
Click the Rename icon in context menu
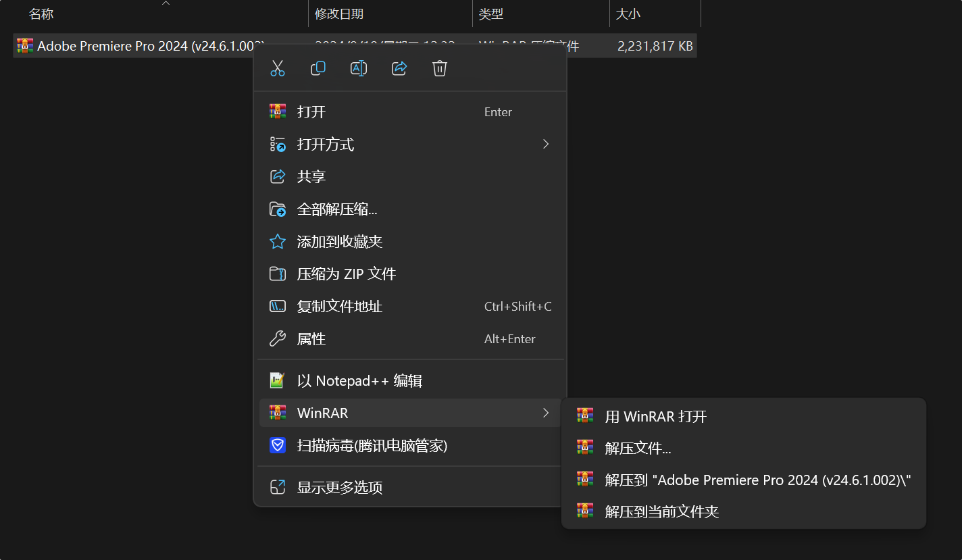tap(359, 68)
